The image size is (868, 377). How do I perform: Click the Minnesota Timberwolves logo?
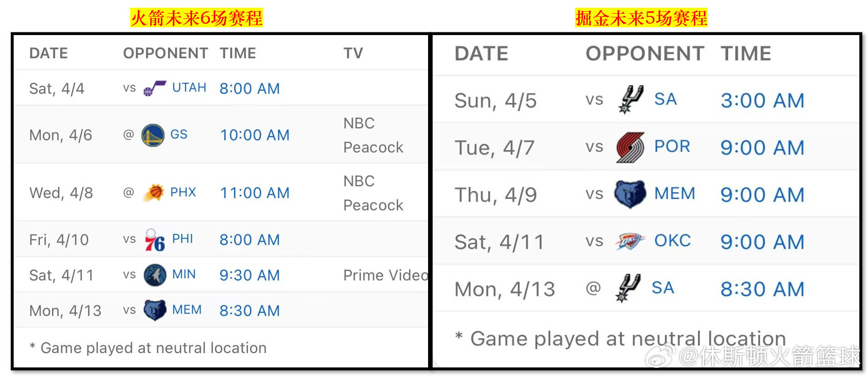(x=155, y=275)
